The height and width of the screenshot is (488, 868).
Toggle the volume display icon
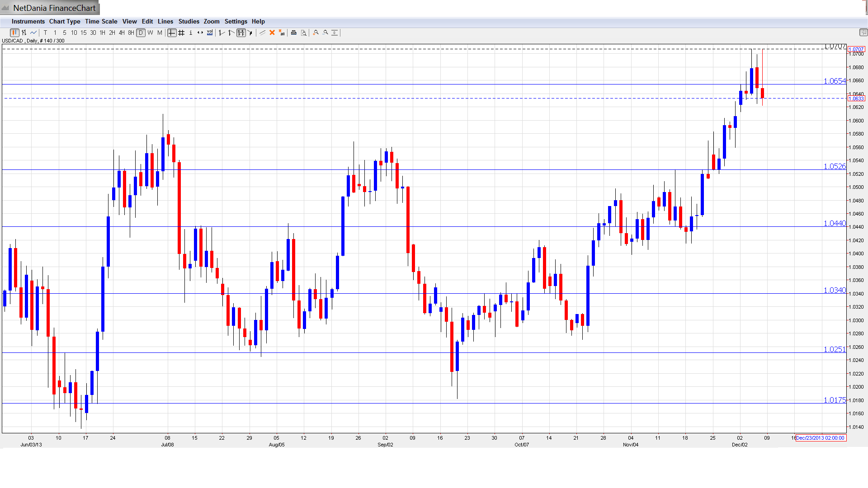(210, 33)
